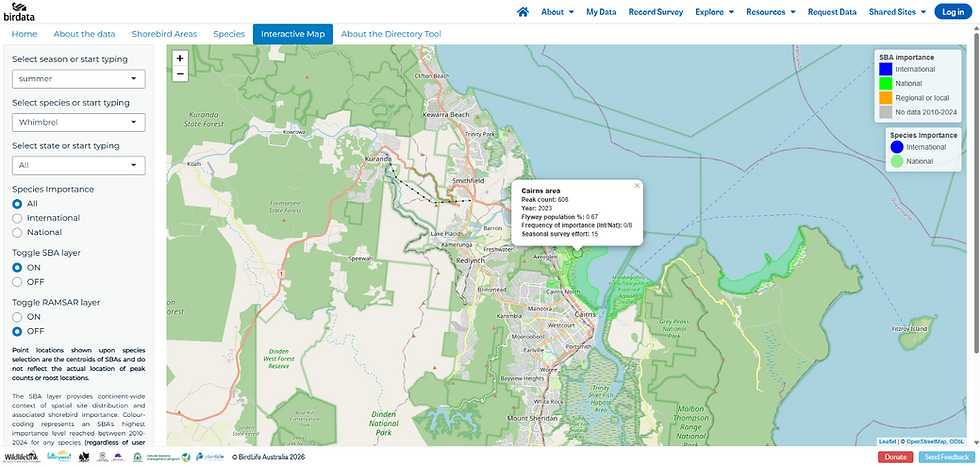
Task: Select the Interactive Map tab
Action: point(293,34)
